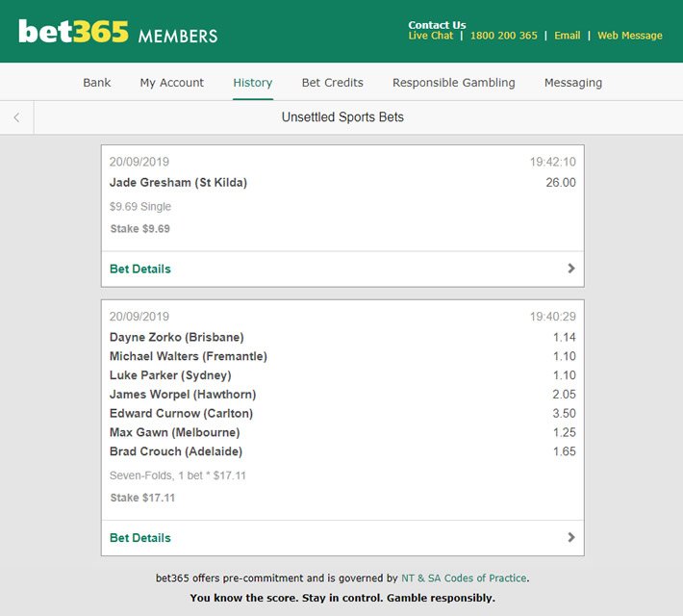Screen dimensions: 683x616
Task: Click the Stake $9.69 text
Action: pyautogui.click(x=139, y=228)
